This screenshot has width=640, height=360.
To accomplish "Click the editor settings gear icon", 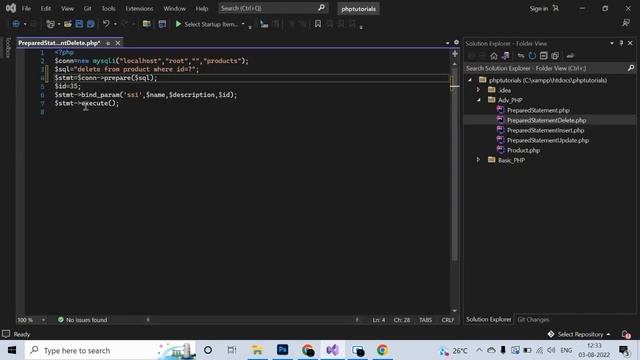I will 456,42.
